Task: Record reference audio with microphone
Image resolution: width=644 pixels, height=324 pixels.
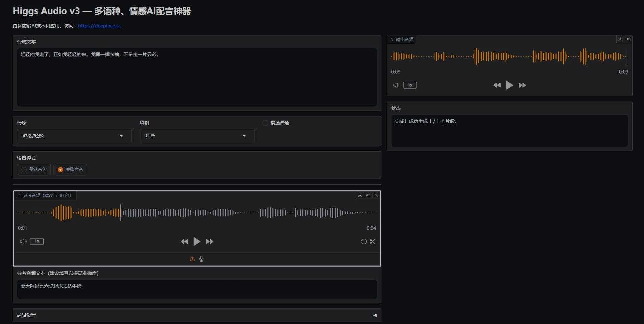Action: click(x=201, y=259)
